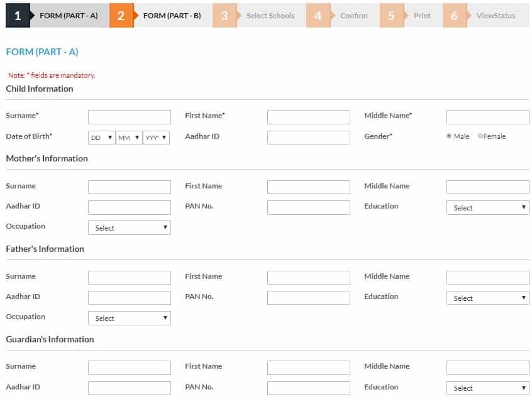Open step 3 Select Schools
This screenshot has width=532, height=397.
tap(259, 16)
